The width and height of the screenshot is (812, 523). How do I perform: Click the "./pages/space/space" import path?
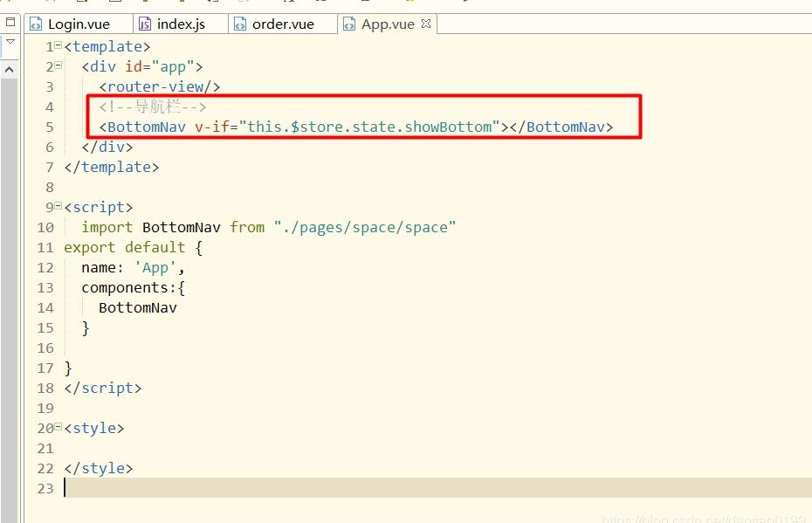click(365, 227)
